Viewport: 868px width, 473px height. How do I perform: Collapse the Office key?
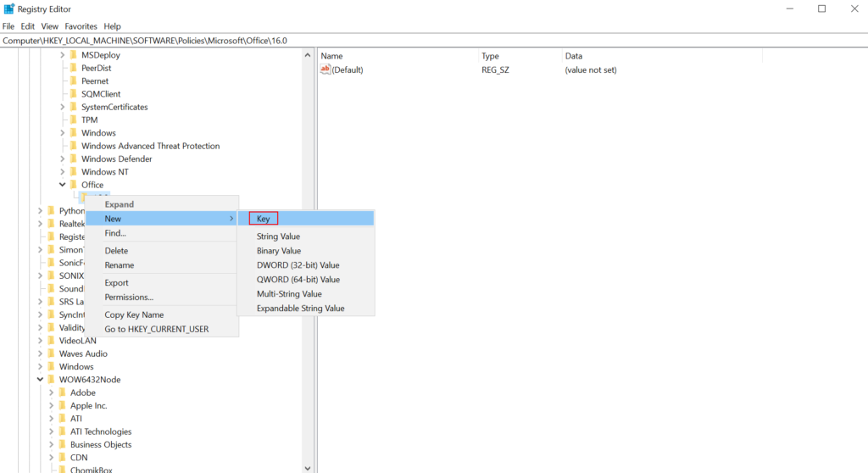click(x=62, y=185)
